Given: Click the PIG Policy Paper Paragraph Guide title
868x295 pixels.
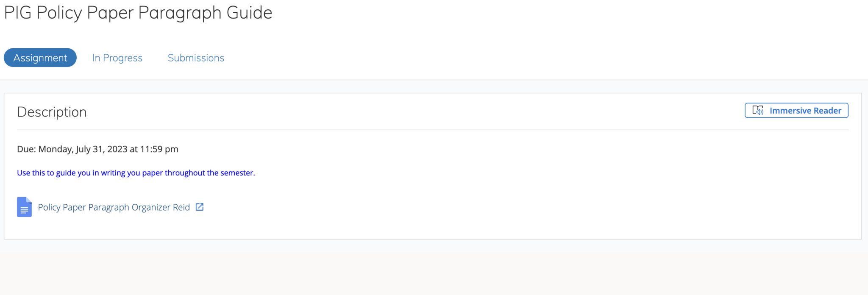Looking at the screenshot, I should (138, 13).
